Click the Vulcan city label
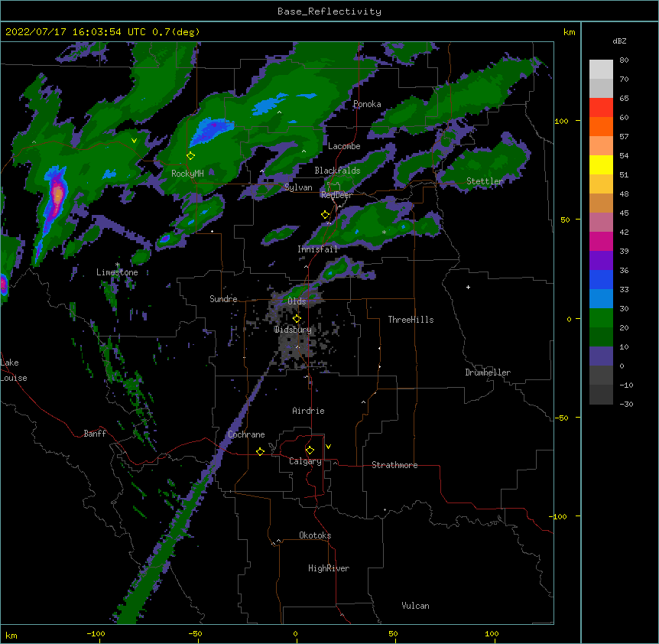This screenshot has height=644, width=659. (415, 606)
